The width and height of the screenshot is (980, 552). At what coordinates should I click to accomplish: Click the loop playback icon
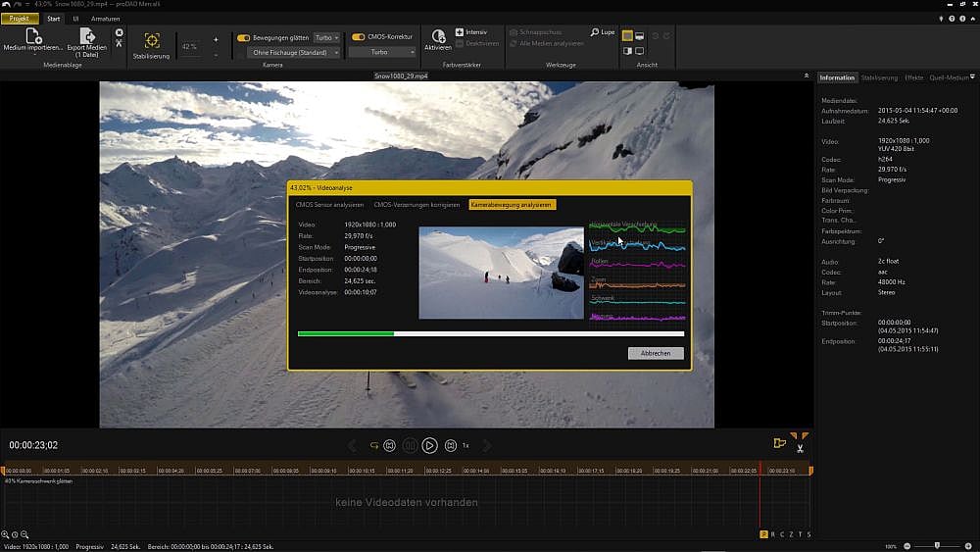(373, 445)
